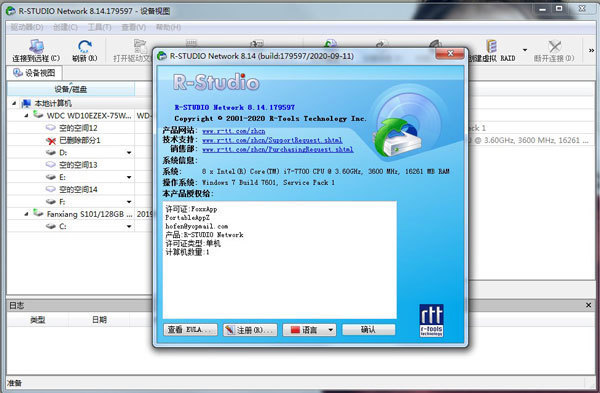Screen dimensions: 600x393
Task: Click the Open Drive Files toolbar icon
Action: (140, 47)
